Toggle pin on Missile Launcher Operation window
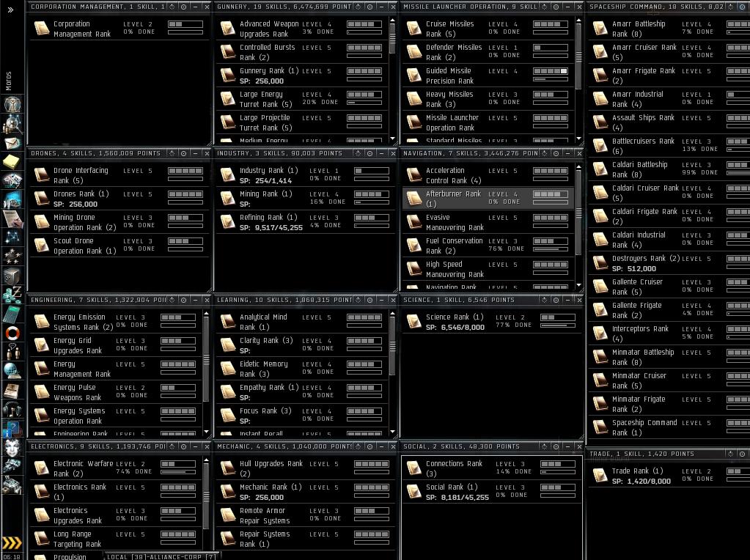Image resolution: width=750 pixels, height=560 pixels. tap(556, 7)
